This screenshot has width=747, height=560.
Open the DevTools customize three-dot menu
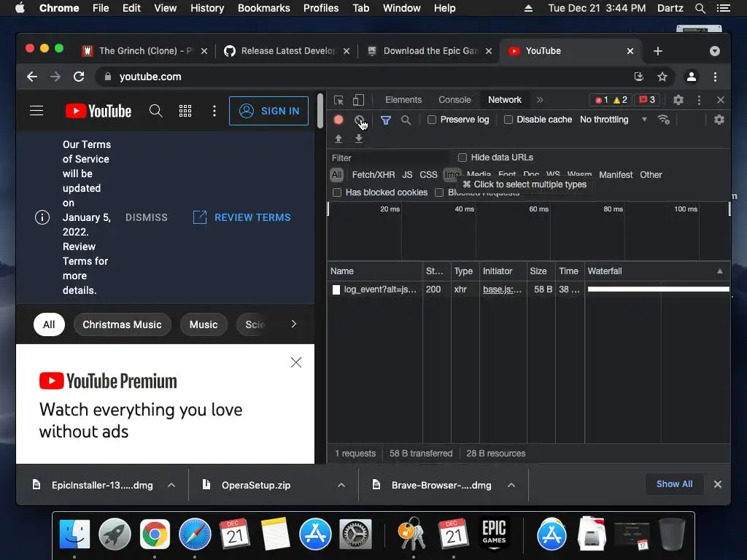point(699,100)
